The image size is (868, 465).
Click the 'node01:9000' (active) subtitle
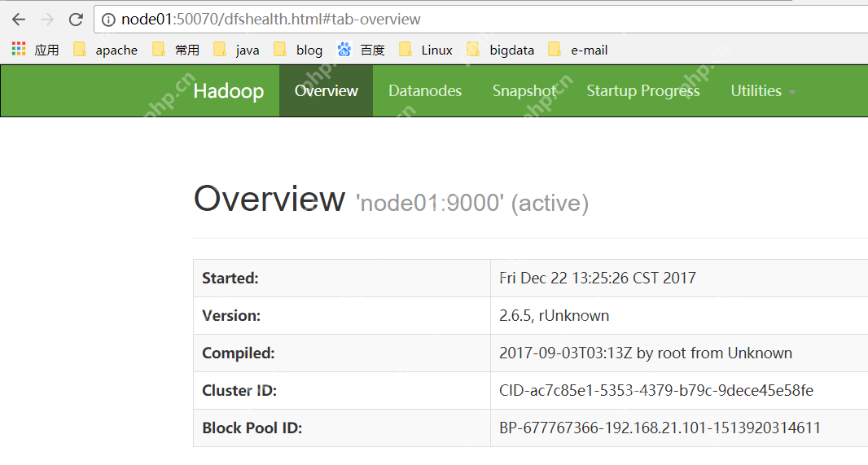coord(472,203)
